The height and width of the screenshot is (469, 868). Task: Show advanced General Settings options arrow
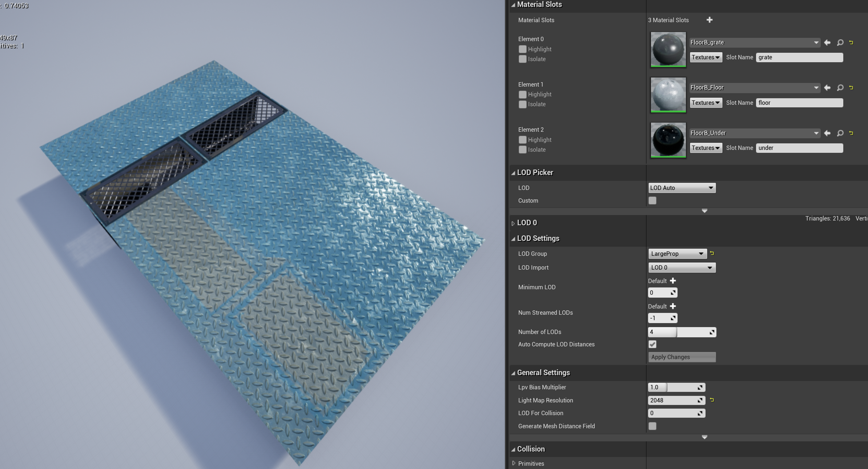coord(704,437)
